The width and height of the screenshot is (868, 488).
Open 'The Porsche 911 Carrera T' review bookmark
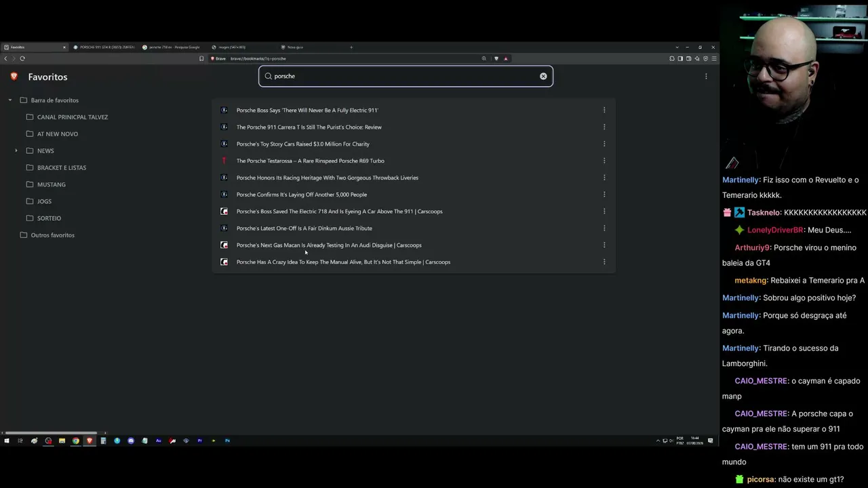(309, 127)
